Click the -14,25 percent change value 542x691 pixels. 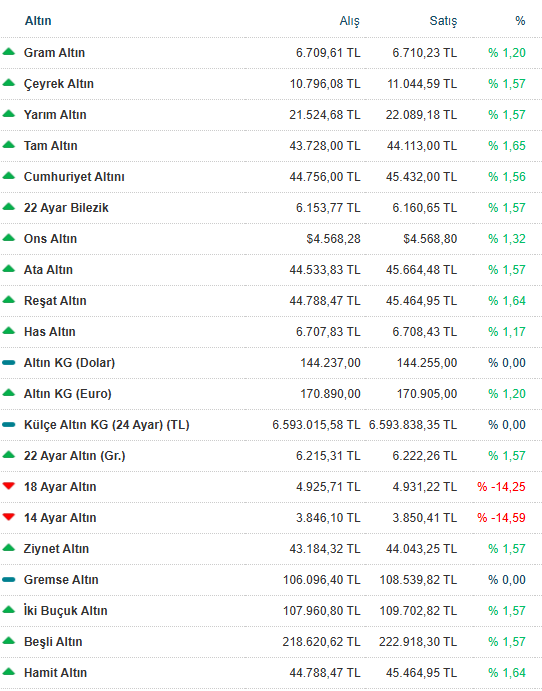click(501, 487)
